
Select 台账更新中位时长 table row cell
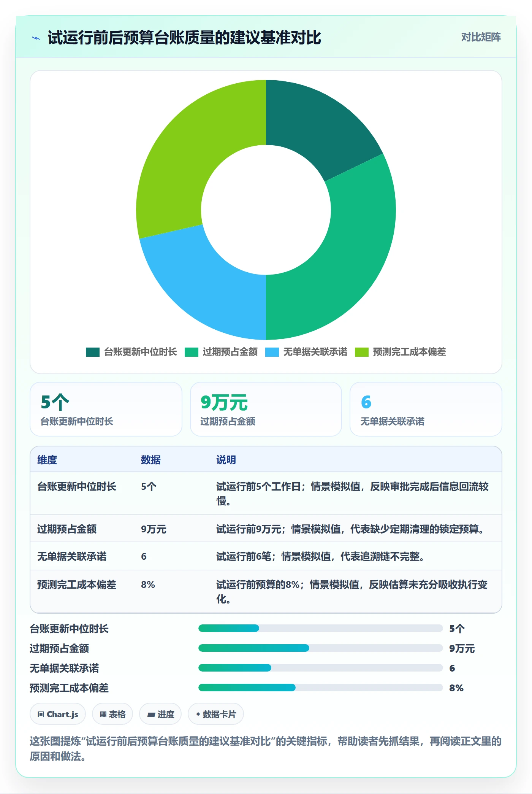(x=77, y=486)
